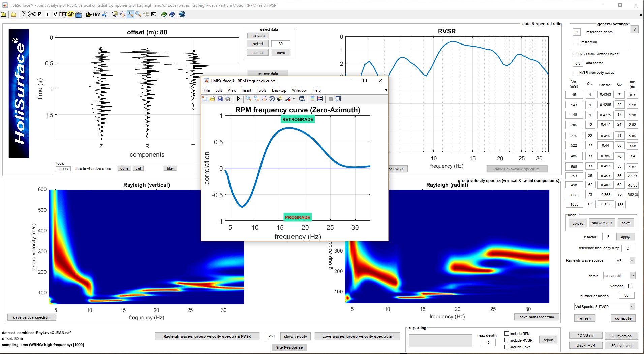644x354 pixels.
Task: Click number of modes input field
Action: click(x=626, y=295)
